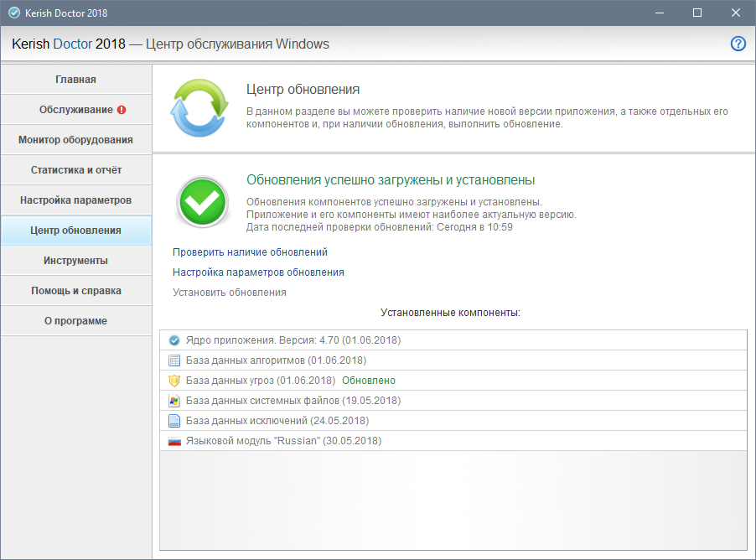This screenshot has width=756, height=560.
Task: Select the Ядро приложения version 4.70 row
Action: coord(453,340)
